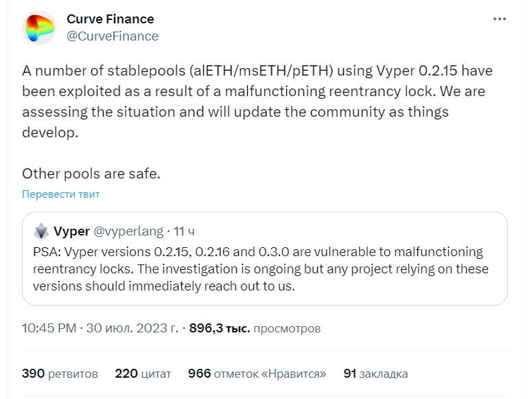
Task: Click the @vyperlang handle
Action: [x=128, y=231]
